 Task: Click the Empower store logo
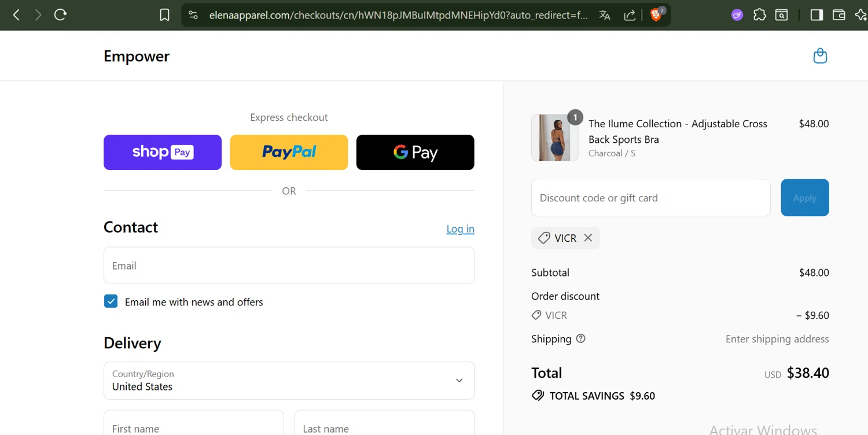[x=137, y=56]
